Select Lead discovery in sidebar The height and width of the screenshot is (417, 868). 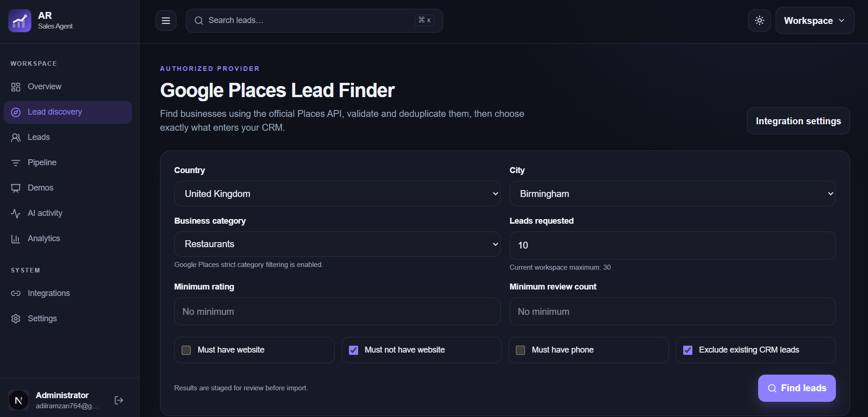(x=68, y=112)
